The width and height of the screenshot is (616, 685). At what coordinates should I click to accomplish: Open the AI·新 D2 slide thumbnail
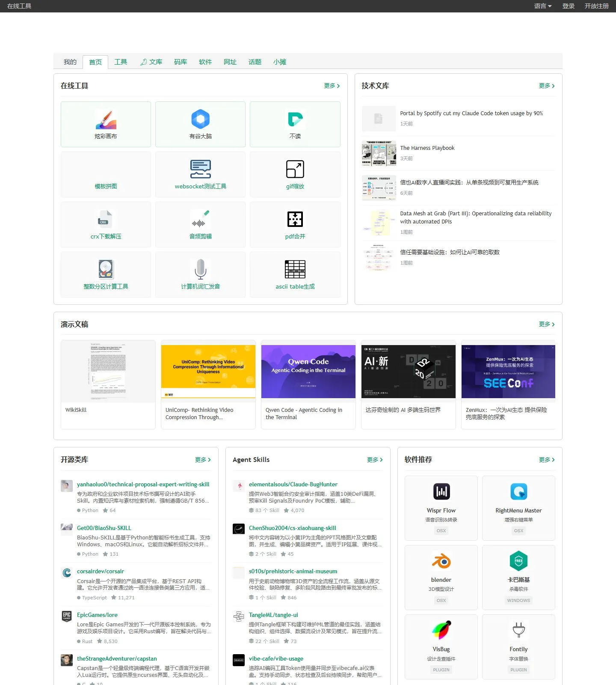[409, 372]
